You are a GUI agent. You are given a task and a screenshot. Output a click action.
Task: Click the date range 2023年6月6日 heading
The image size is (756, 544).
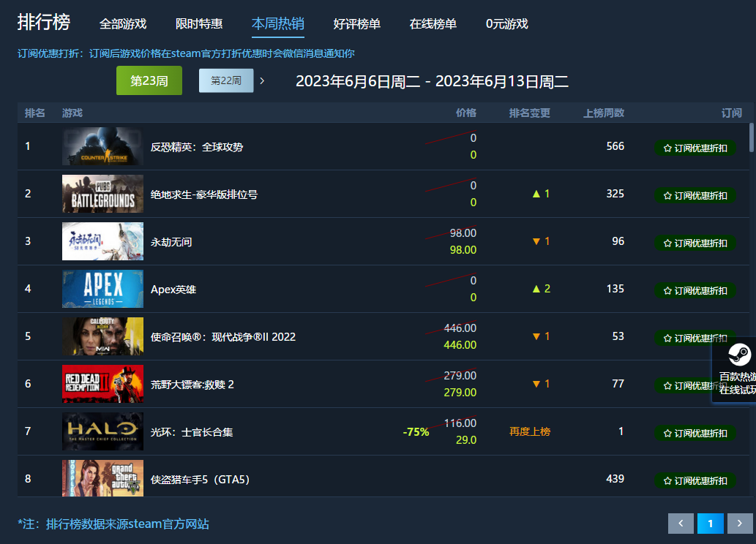tap(432, 81)
